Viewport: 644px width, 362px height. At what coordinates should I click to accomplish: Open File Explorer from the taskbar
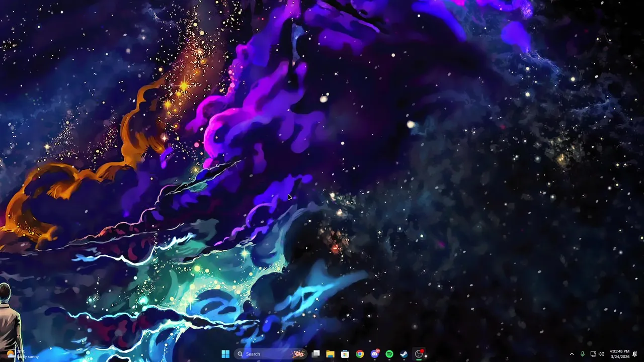330,354
